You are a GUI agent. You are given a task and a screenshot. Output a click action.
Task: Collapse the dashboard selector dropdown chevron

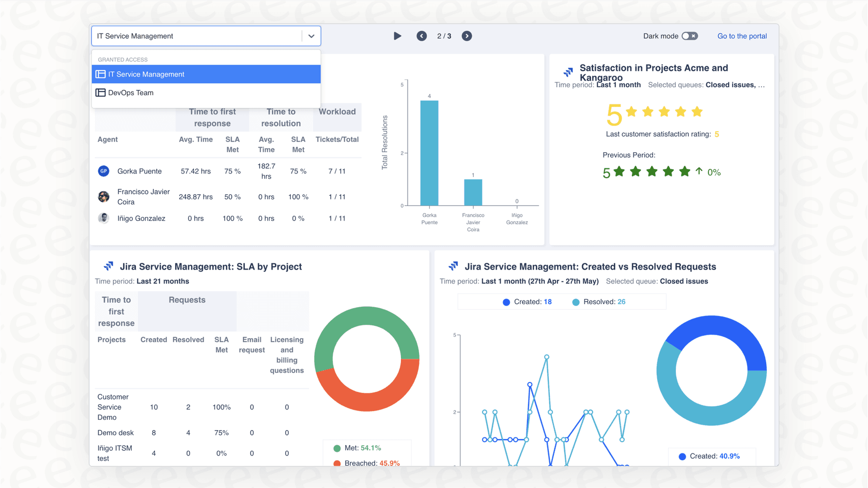click(x=311, y=36)
